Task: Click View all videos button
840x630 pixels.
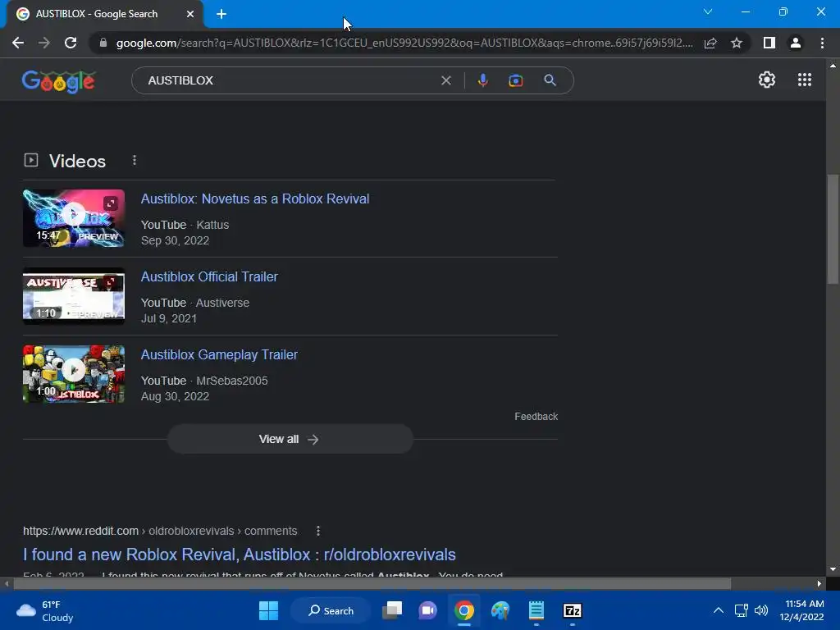Action: click(x=290, y=440)
